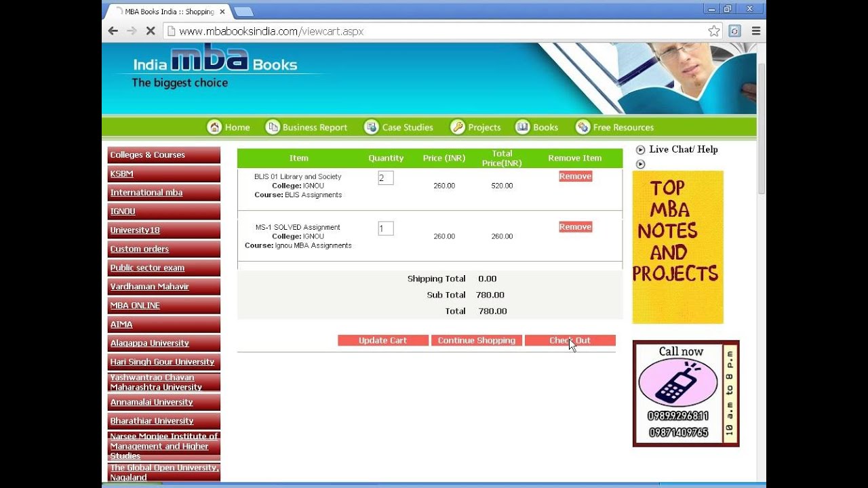Click the Books icon in the green bar

(x=522, y=127)
